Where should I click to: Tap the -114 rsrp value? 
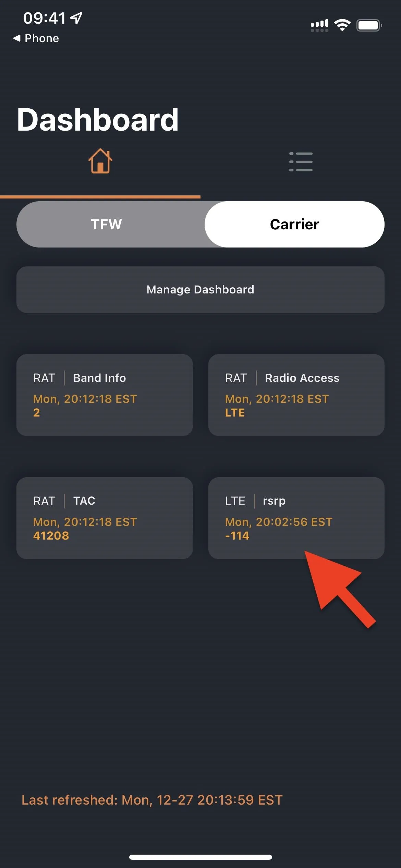pyautogui.click(x=237, y=536)
